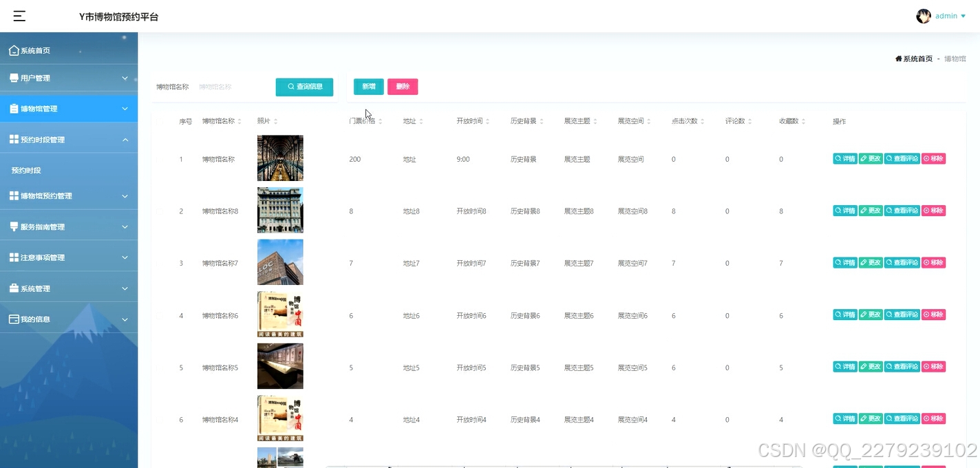Sort by 收藏数 column arrows

804,121
